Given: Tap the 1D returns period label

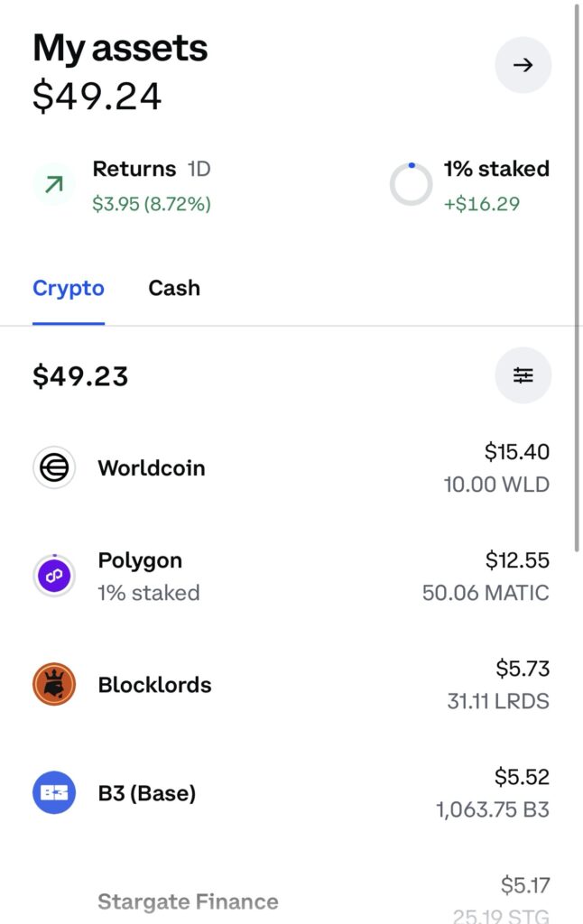Looking at the screenshot, I should pyautogui.click(x=199, y=169).
